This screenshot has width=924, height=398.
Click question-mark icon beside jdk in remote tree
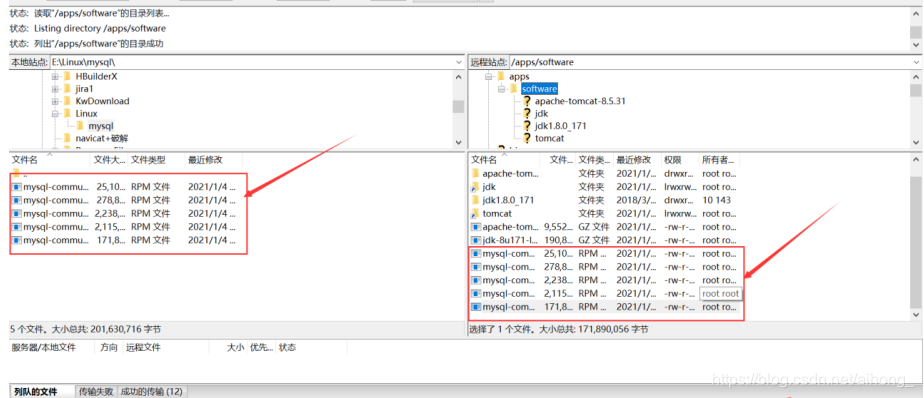[x=527, y=113]
